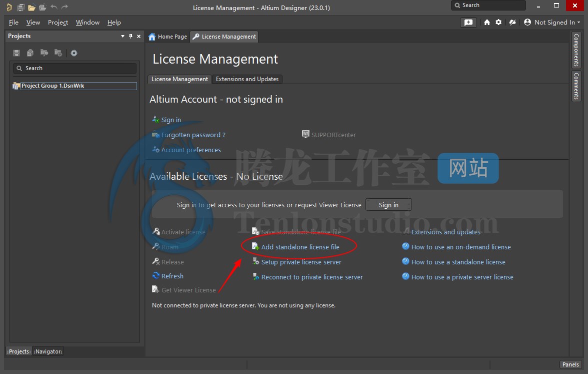Click the crossed-out cloud connection status icon
The height and width of the screenshot is (374, 588).
pos(512,22)
